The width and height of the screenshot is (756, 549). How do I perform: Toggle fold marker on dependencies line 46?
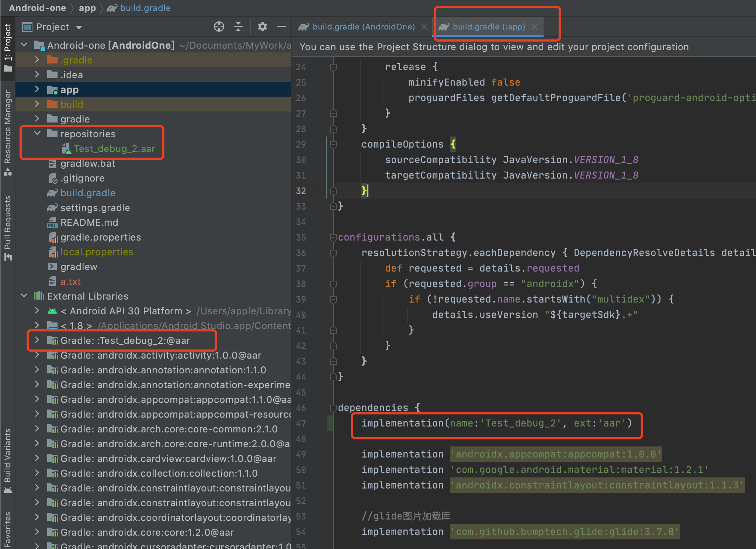[x=333, y=408]
